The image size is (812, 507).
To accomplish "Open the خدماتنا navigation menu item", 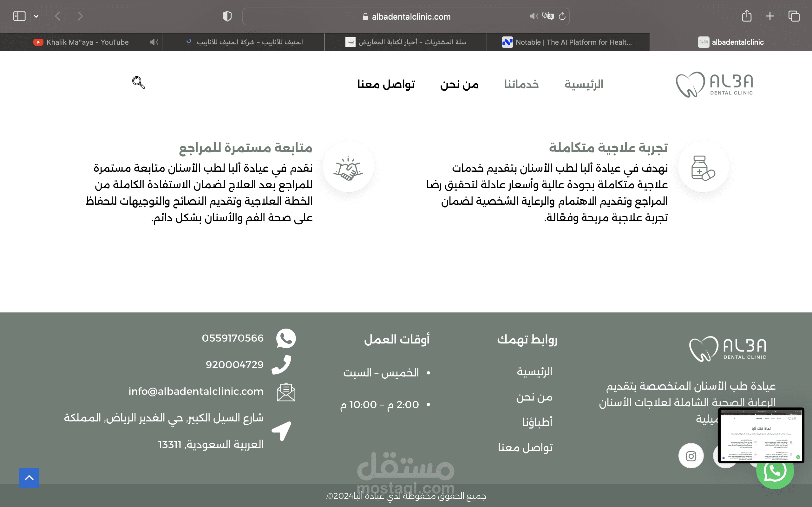I will tap(521, 84).
